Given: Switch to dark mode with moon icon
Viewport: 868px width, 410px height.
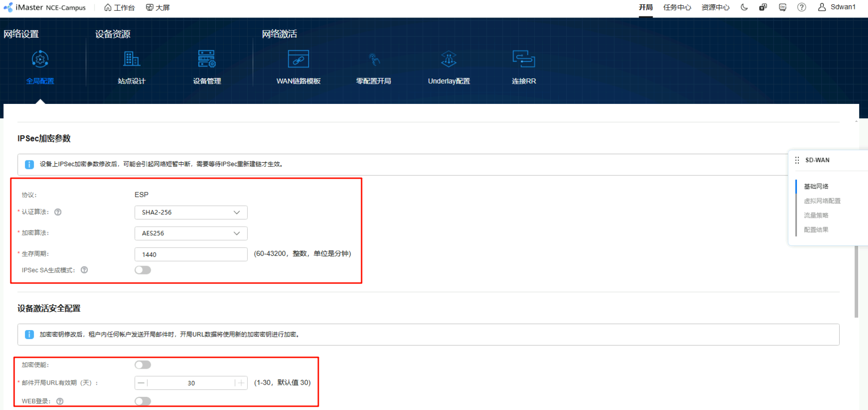Looking at the screenshot, I should 744,8.
